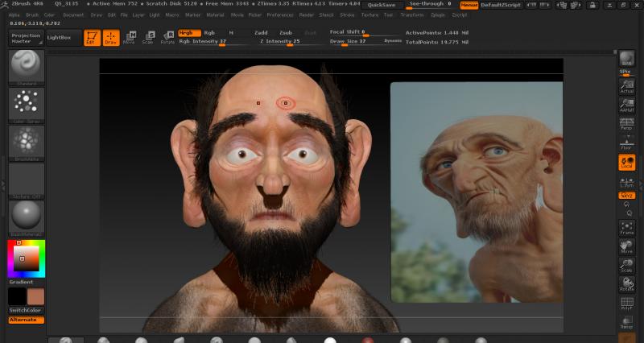Open the Preferences menu
This screenshot has height=343, width=644.
point(280,15)
